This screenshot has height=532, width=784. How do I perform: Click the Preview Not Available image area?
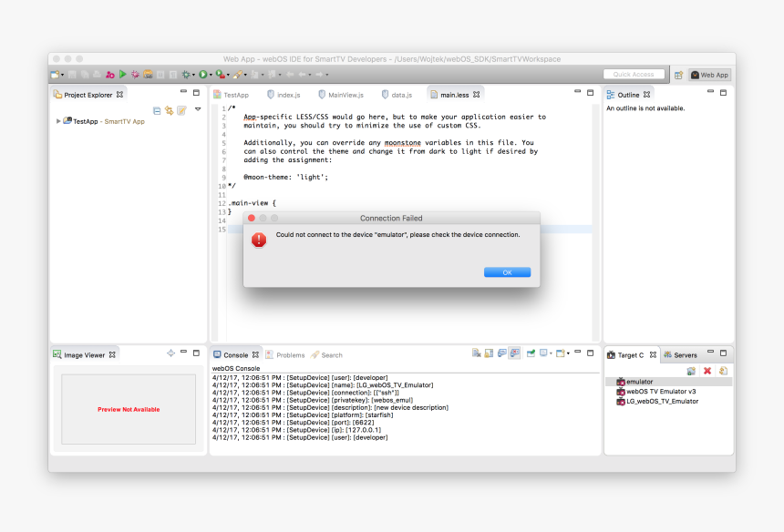[x=129, y=409]
